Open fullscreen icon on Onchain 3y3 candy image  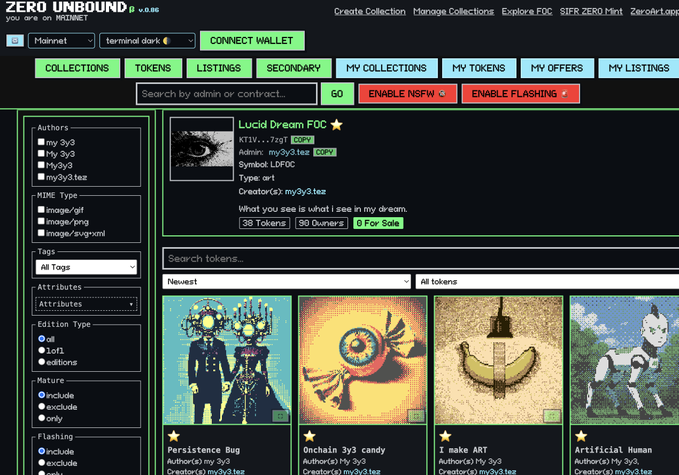pyautogui.click(x=416, y=416)
